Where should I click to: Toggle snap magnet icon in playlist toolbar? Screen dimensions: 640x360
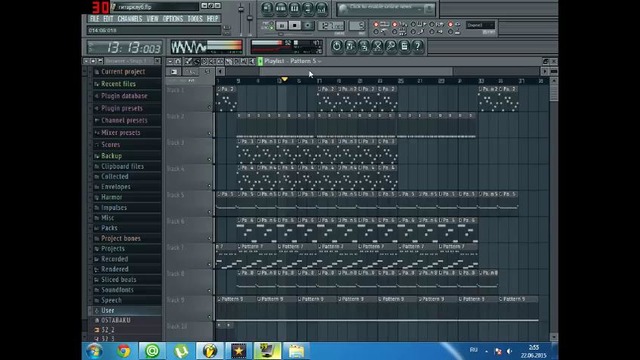pyautogui.click(x=178, y=61)
